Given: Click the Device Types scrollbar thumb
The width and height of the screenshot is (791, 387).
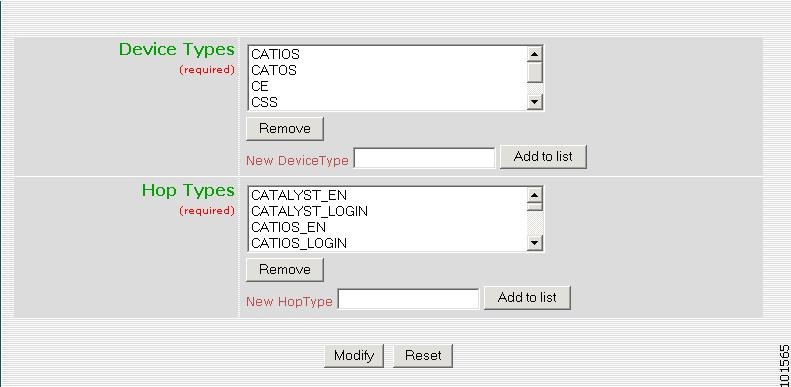Looking at the screenshot, I should (534, 71).
